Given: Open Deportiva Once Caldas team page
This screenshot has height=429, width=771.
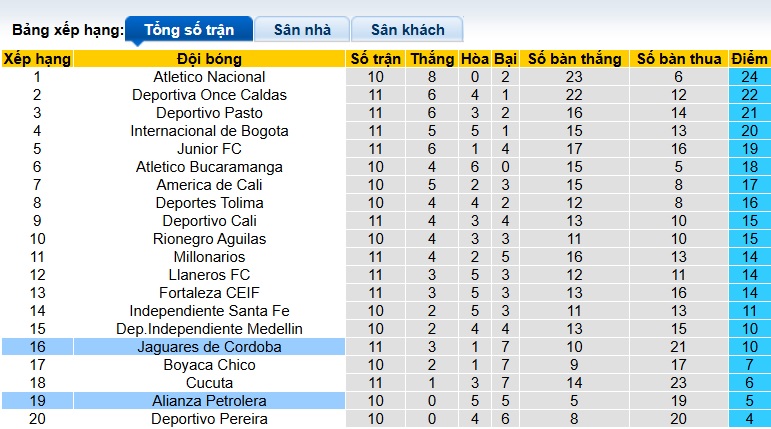Looking at the screenshot, I should [x=209, y=95].
